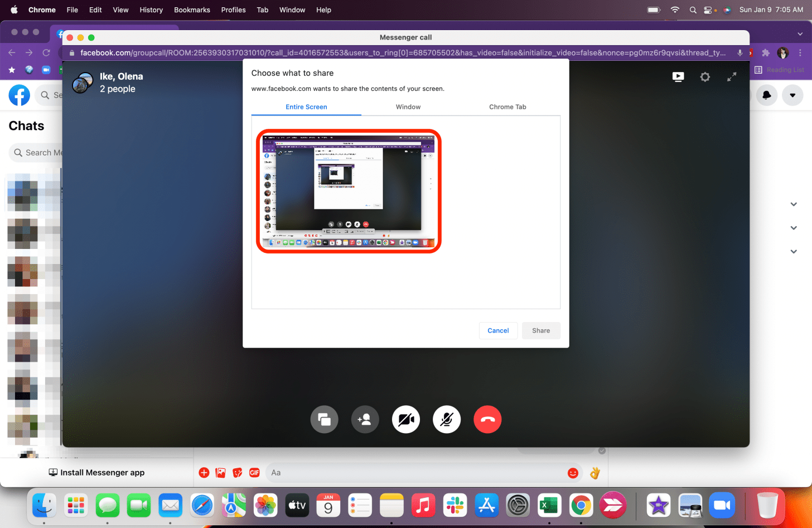Send the wave gesture next to the input
The image size is (812, 528).
tap(594, 473)
